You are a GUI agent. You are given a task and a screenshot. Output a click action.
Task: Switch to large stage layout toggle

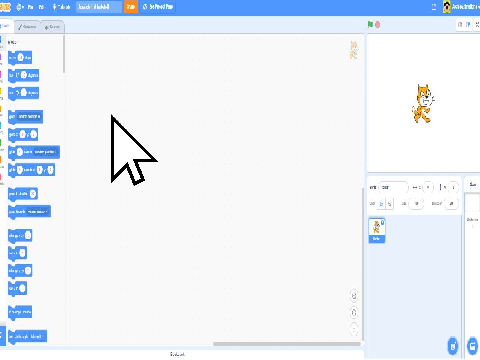pyautogui.click(x=468, y=25)
